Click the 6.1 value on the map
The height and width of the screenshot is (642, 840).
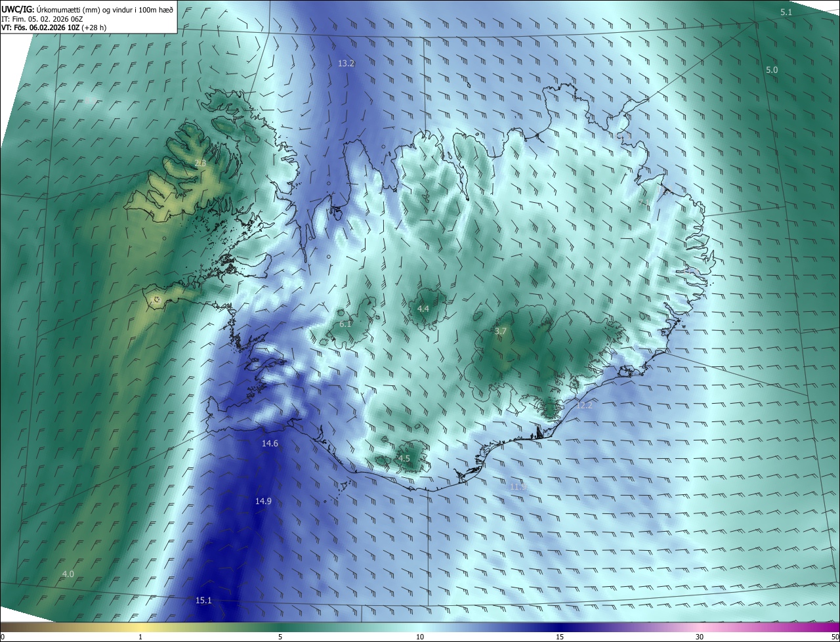(346, 324)
